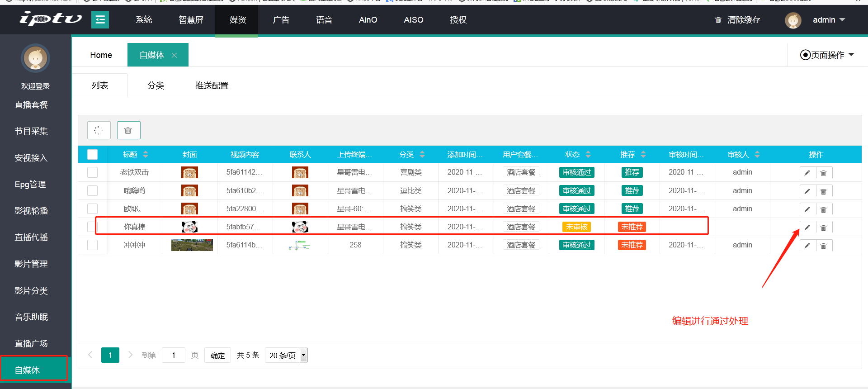Select the checkbox for the 冲冲冲 row
Viewport: 868px width, 389px height.
pyautogui.click(x=93, y=245)
